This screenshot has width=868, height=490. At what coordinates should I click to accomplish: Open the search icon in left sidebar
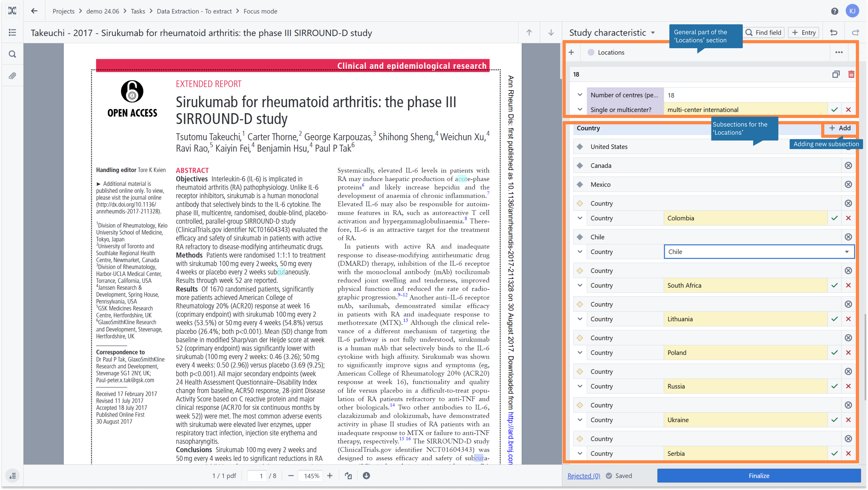(x=12, y=54)
